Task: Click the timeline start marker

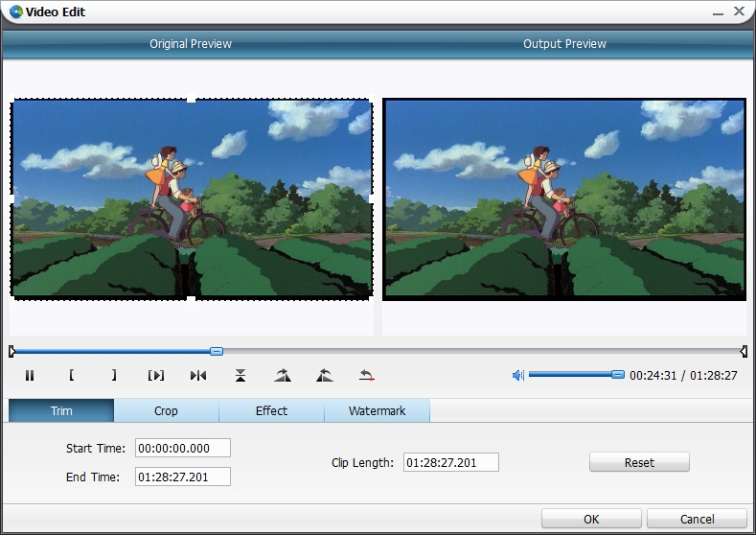Action: coord(12,351)
